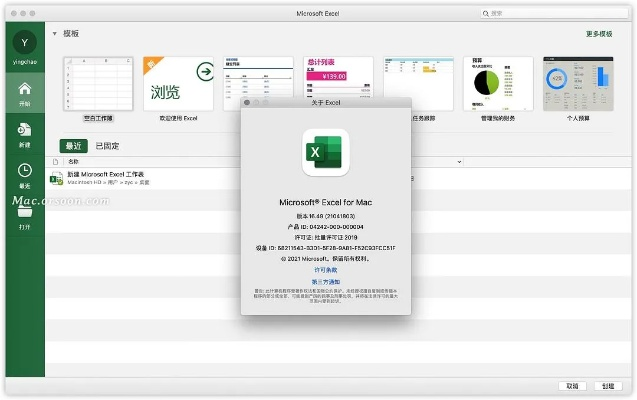Image resolution: width=637 pixels, height=400 pixels.
Task: Open the 最近 Recent clock icon
Action: (25, 170)
